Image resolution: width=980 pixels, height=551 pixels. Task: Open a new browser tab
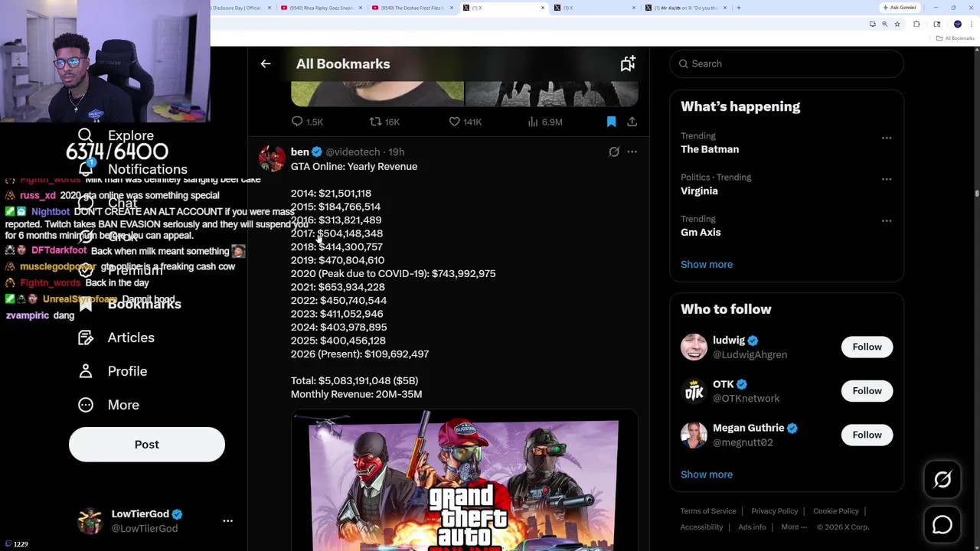[739, 8]
